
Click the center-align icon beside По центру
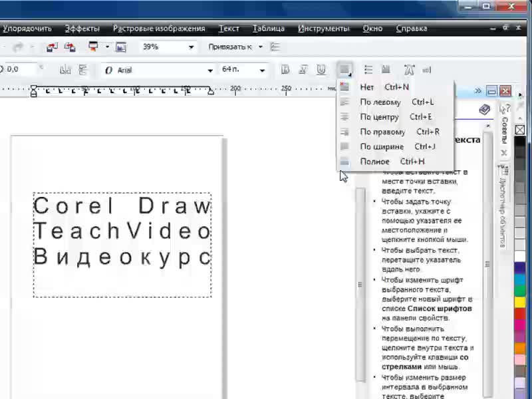click(x=344, y=117)
